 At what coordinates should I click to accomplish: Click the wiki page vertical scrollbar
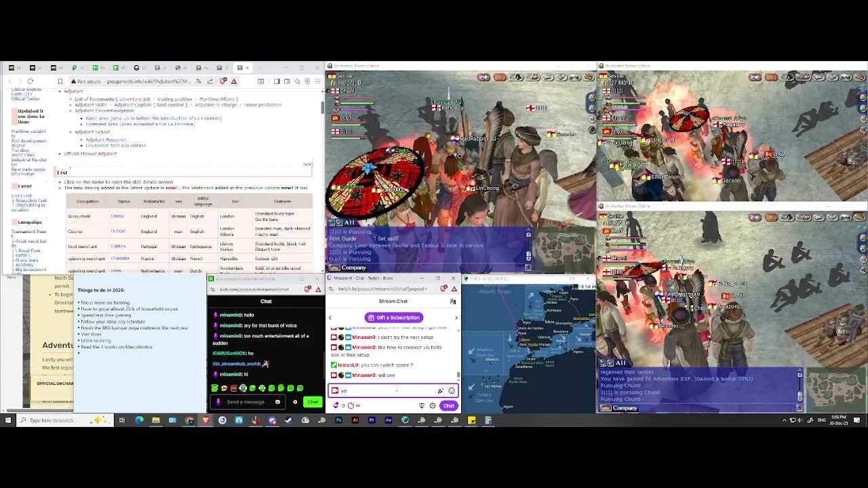coord(322,107)
